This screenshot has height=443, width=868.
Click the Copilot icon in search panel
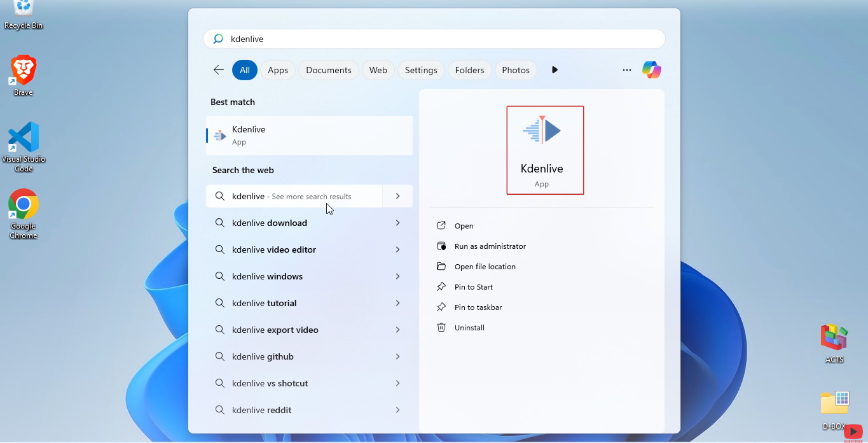[651, 70]
